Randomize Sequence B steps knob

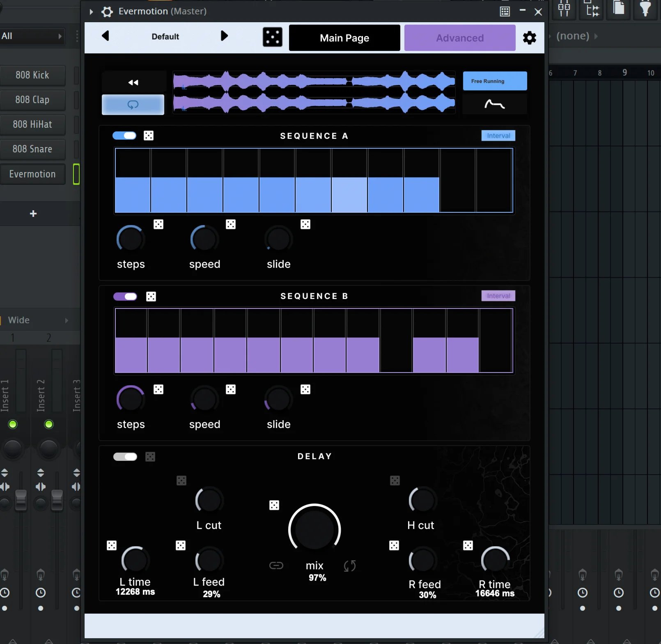point(158,389)
